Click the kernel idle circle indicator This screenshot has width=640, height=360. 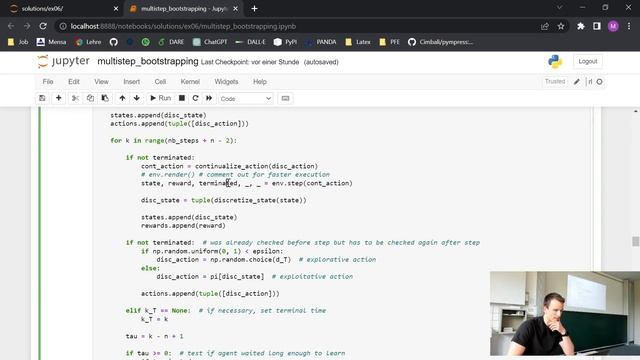599,82
